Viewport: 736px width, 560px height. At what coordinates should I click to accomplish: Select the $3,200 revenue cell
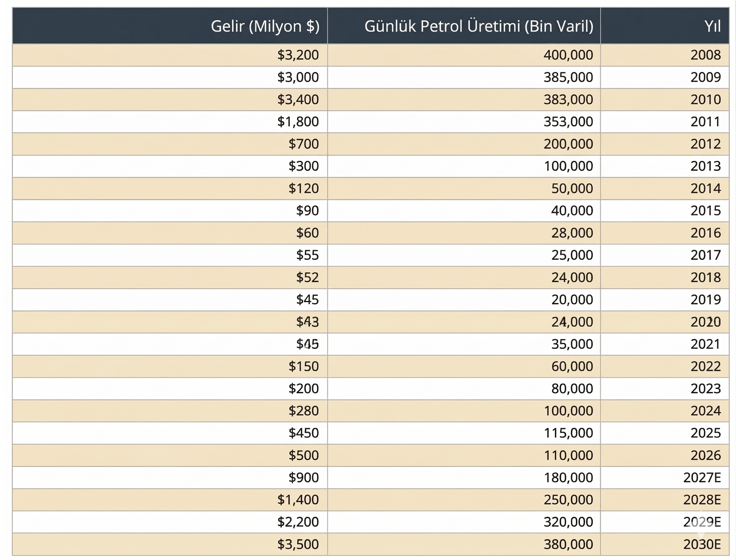pos(298,55)
